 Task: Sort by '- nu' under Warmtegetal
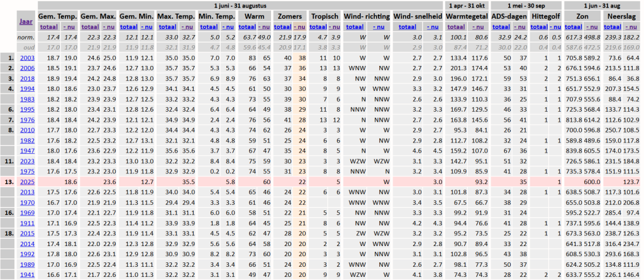tap(478, 27)
